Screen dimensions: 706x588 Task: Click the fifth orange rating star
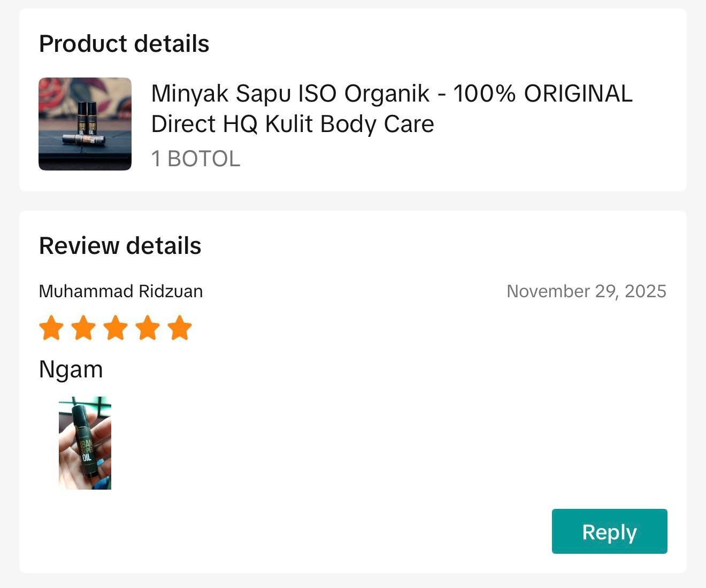click(x=180, y=328)
